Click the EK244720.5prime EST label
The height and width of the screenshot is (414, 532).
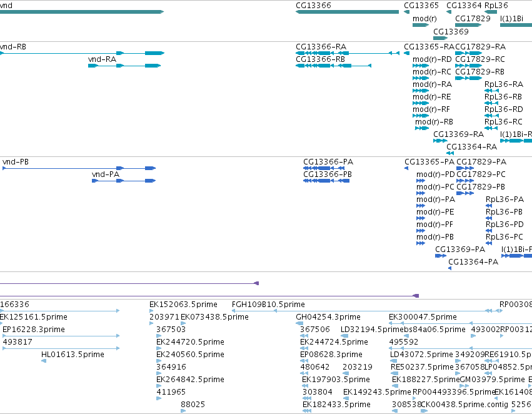point(190,342)
